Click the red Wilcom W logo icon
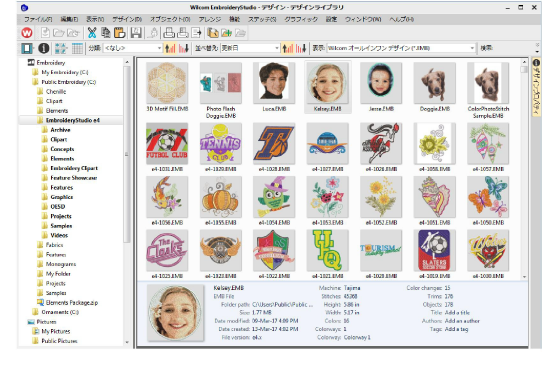 point(27,33)
